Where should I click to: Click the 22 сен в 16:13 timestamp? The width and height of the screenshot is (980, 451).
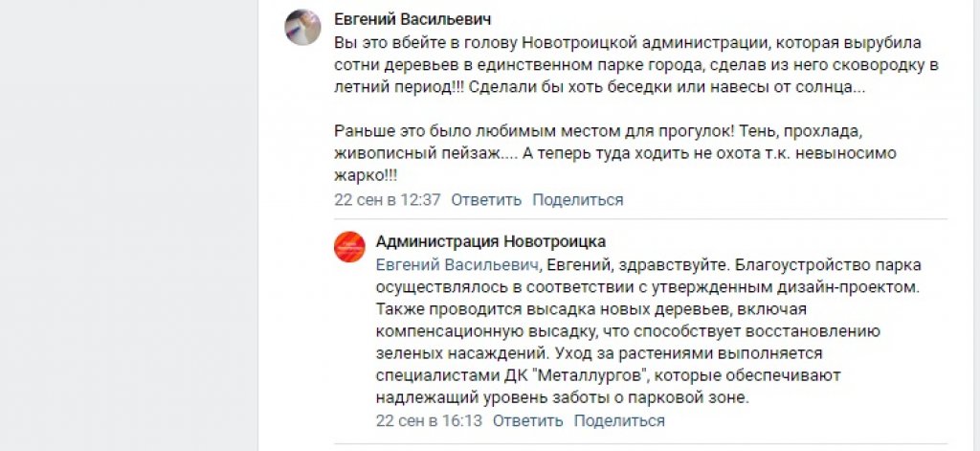coord(429,421)
